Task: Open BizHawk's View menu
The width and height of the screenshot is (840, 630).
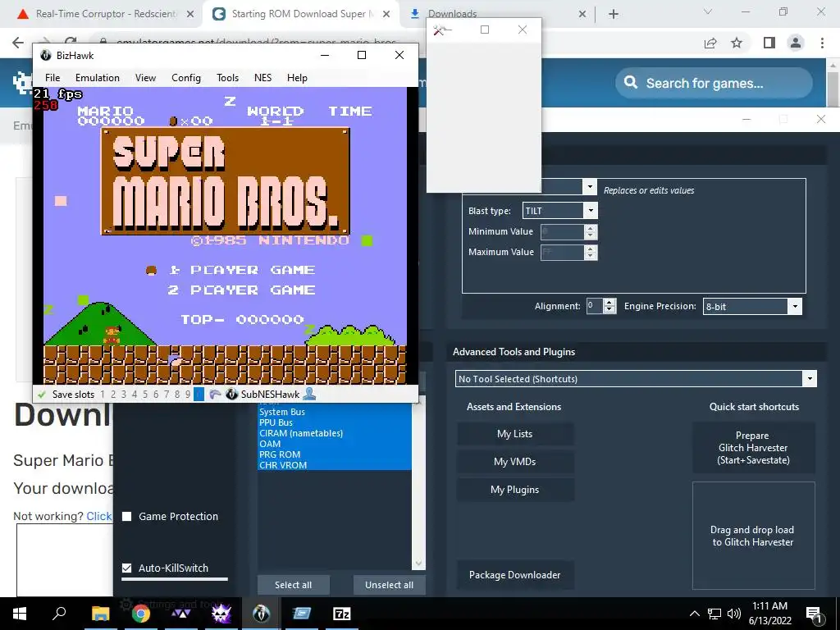Action: point(145,78)
